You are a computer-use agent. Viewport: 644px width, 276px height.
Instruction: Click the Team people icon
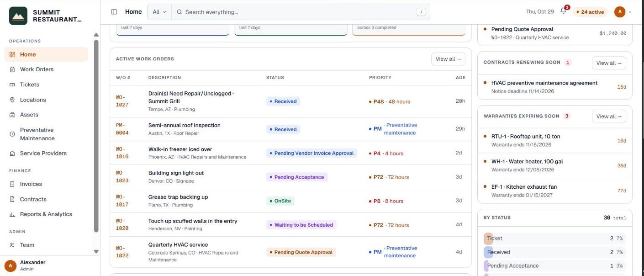[12, 245]
